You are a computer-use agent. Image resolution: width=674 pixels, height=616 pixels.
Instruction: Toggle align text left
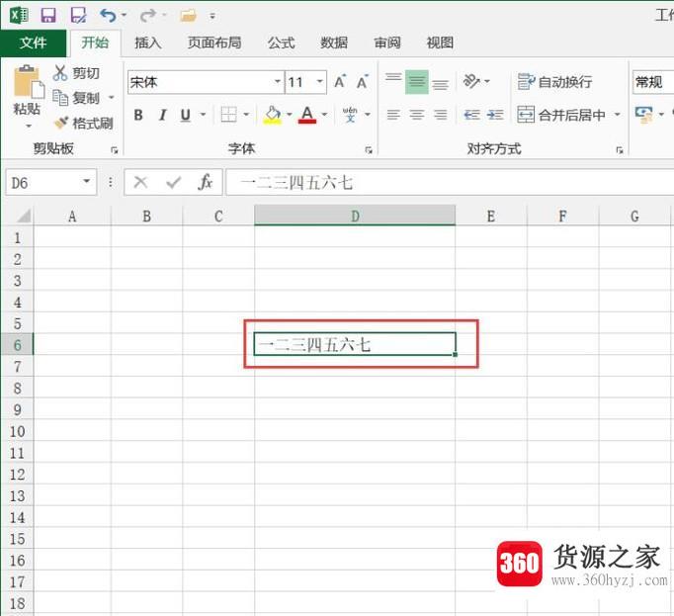coord(393,115)
